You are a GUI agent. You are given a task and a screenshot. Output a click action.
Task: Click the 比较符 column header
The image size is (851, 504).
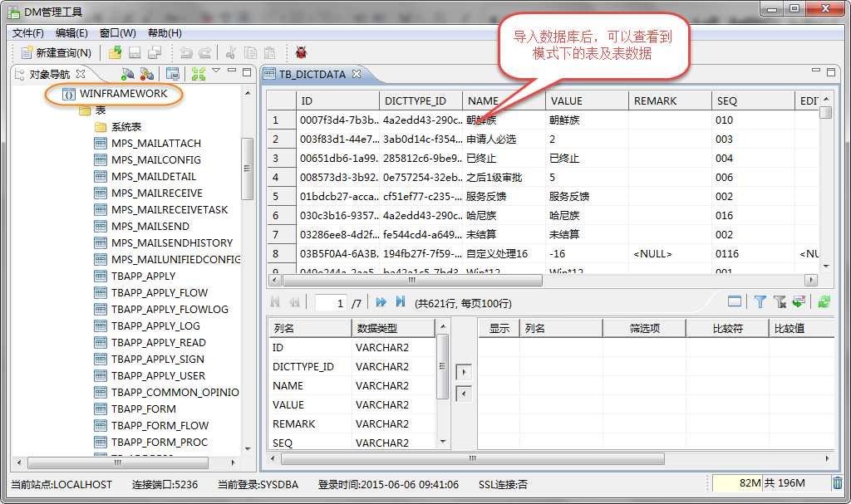click(x=727, y=328)
